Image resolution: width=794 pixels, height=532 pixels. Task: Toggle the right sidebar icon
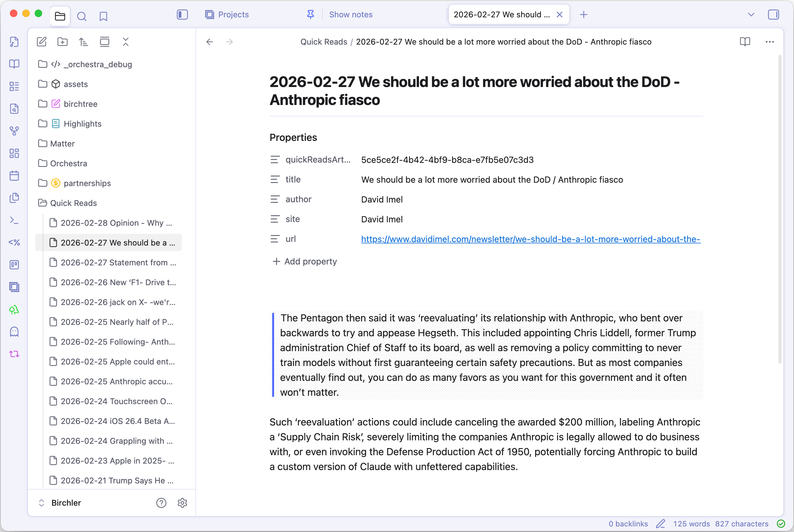(x=773, y=15)
